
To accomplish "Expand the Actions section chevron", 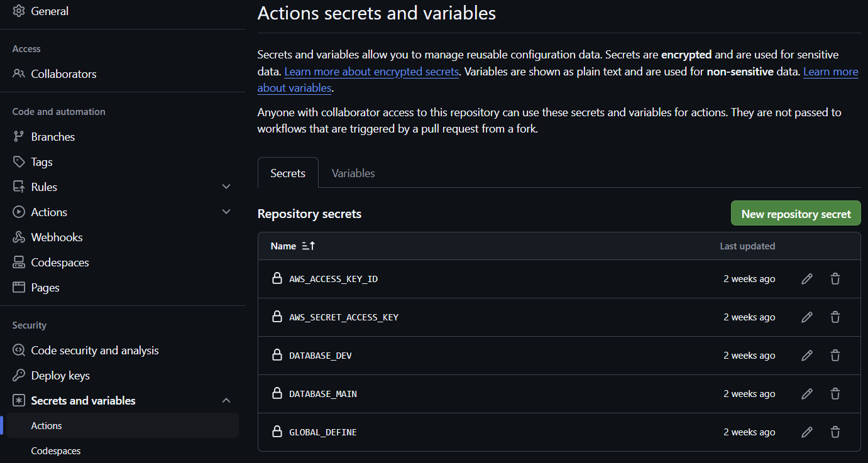I will point(226,212).
